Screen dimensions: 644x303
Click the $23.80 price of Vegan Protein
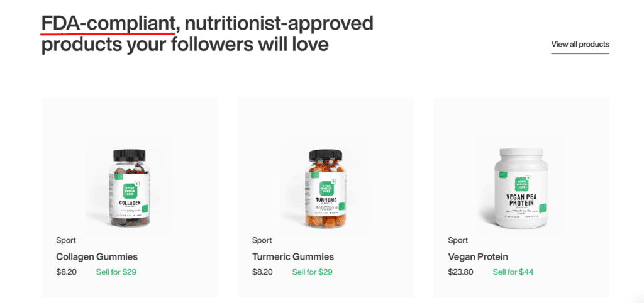460,272
